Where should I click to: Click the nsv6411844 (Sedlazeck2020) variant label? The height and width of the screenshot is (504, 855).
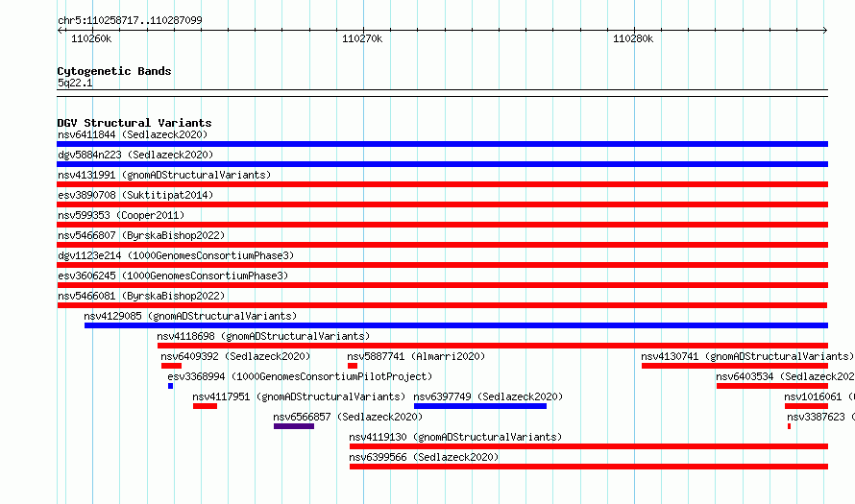pyautogui.click(x=133, y=134)
